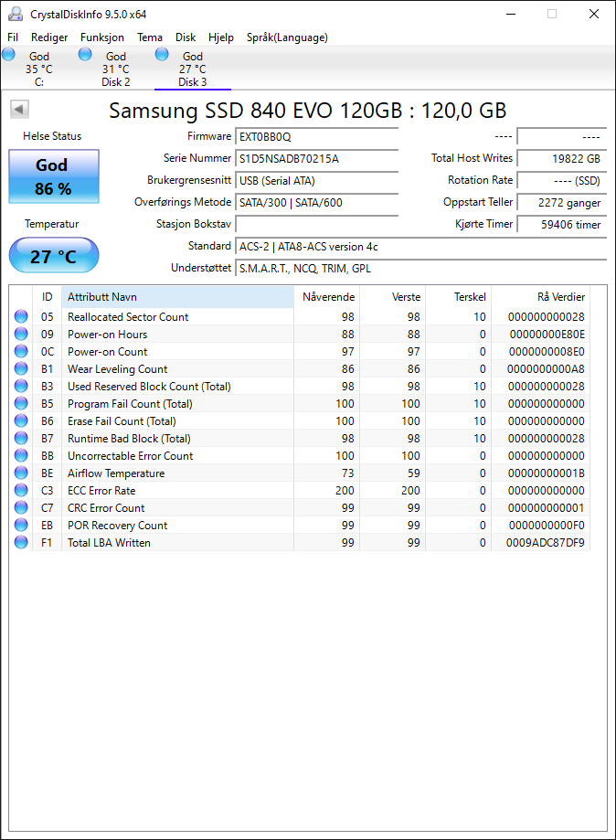Open the Funksjon menu
This screenshot has width=616, height=840.
[102, 37]
